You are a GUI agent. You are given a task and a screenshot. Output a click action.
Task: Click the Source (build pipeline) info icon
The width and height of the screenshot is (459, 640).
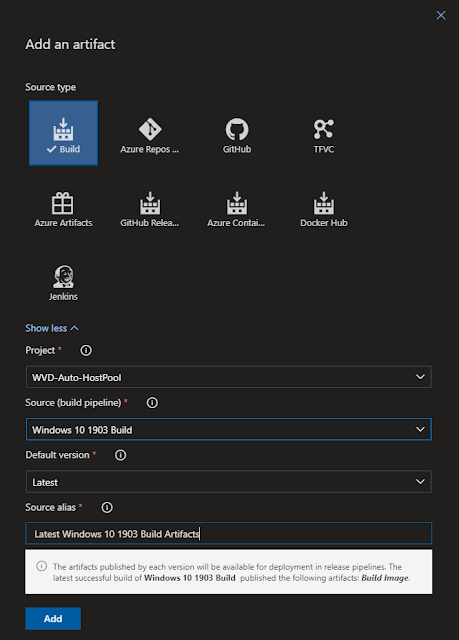coord(152,403)
